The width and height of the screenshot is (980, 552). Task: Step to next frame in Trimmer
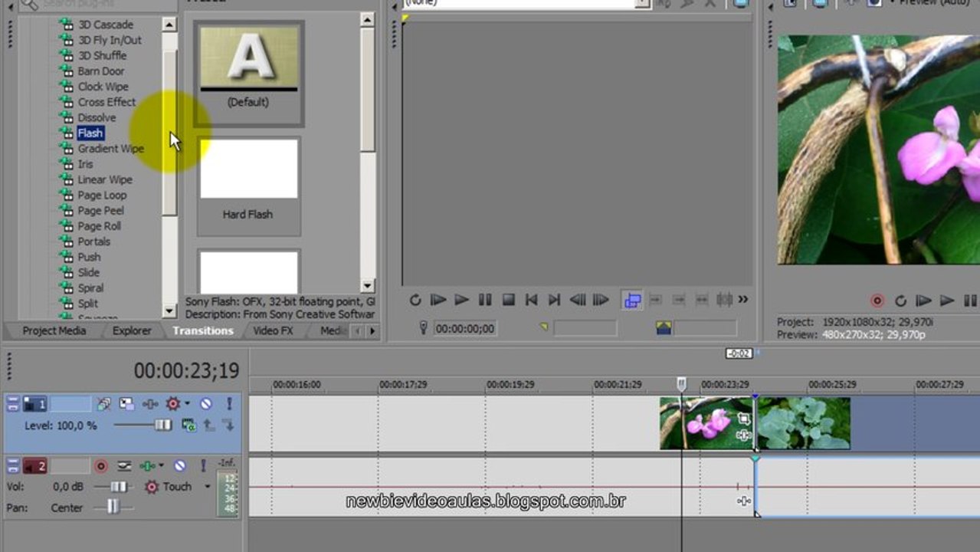coord(601,300)
